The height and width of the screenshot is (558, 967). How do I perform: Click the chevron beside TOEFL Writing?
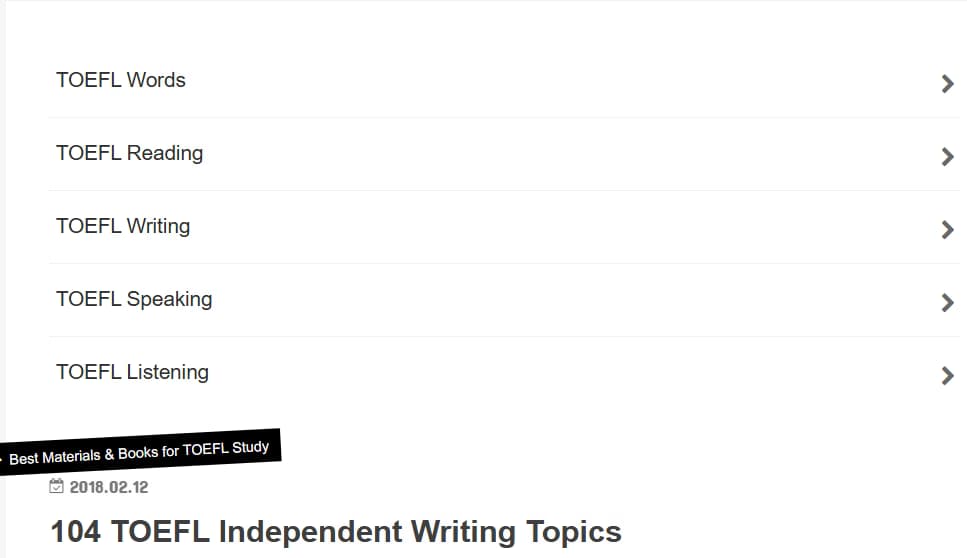tap(947, 230)
